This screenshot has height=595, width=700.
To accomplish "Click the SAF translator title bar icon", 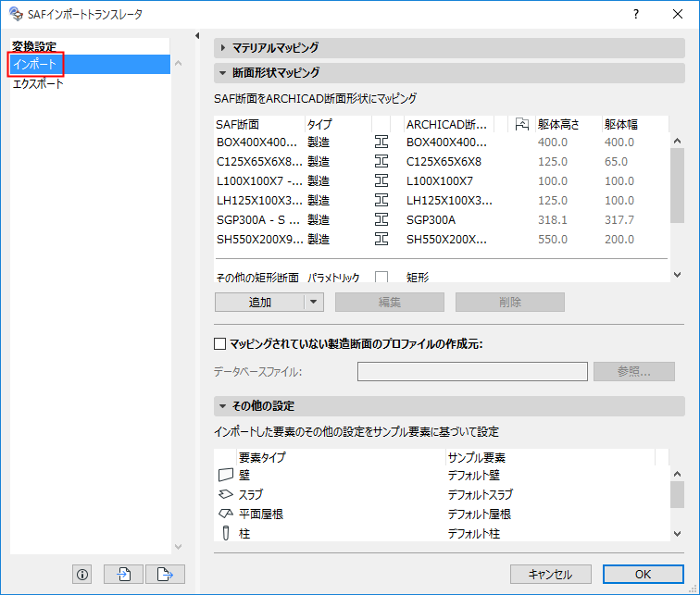I will [16, 14].
